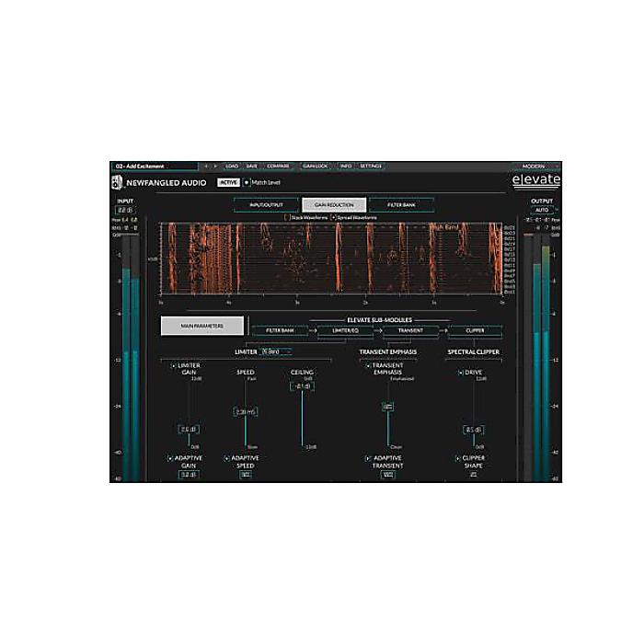Click the Newfangled Audio logo icon

[117, 182]
